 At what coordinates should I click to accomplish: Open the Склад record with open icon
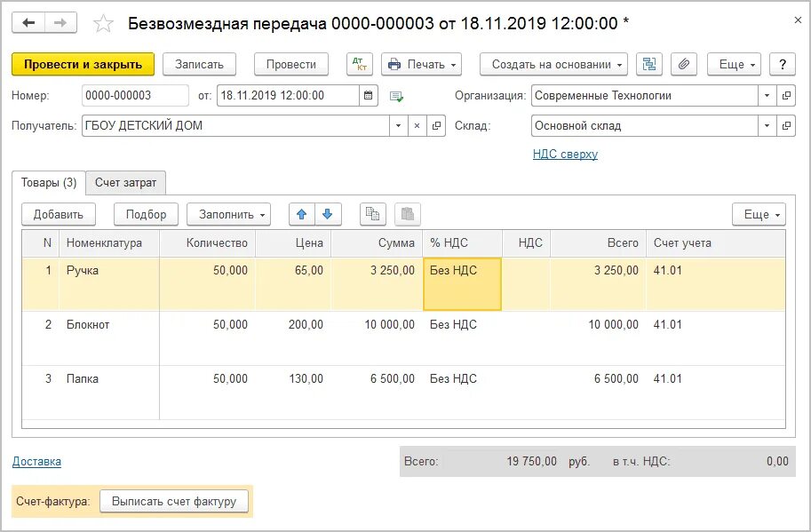(786, 125)
